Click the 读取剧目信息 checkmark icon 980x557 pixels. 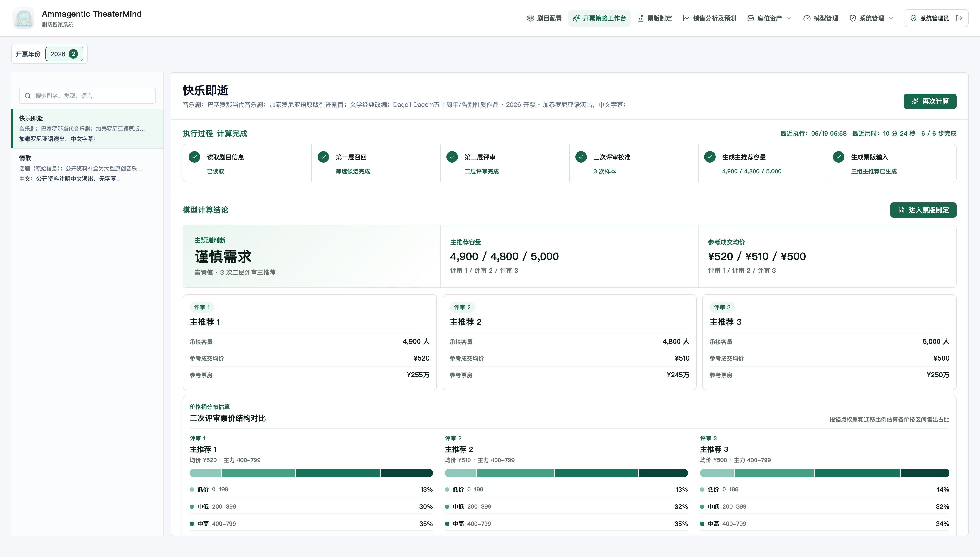[x=194, y=157]
